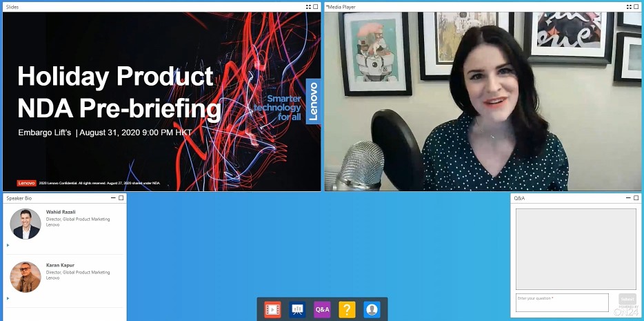
Task: Click the Holiday Product NDA Pre-briefing slide
Action: pyautogui.click(x=161, y=101)
